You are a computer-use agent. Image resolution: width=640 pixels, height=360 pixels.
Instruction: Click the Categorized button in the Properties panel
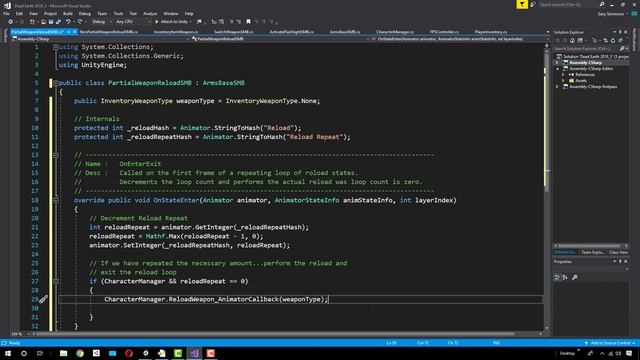pyautogui.click(x=557, y=278)
